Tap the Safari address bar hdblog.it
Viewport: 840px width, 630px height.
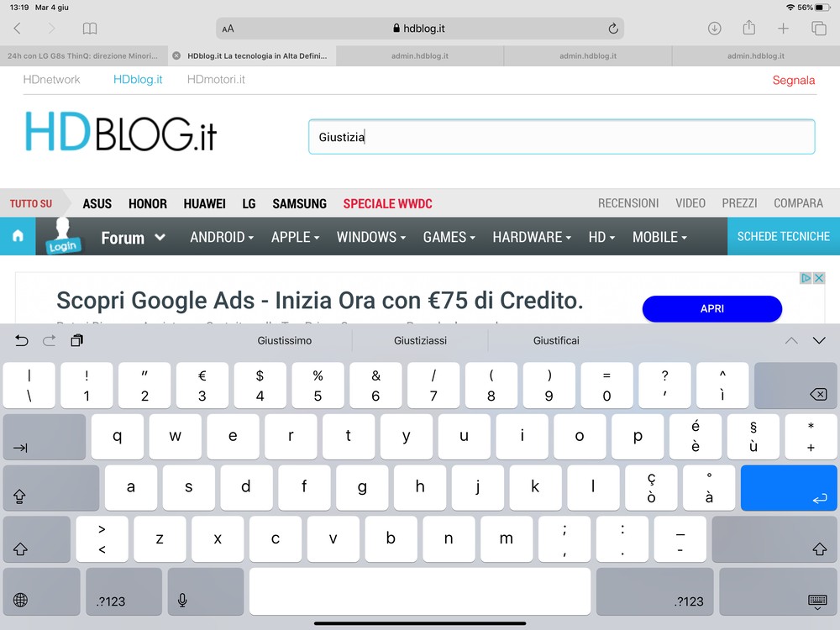(x=419, y=29)
